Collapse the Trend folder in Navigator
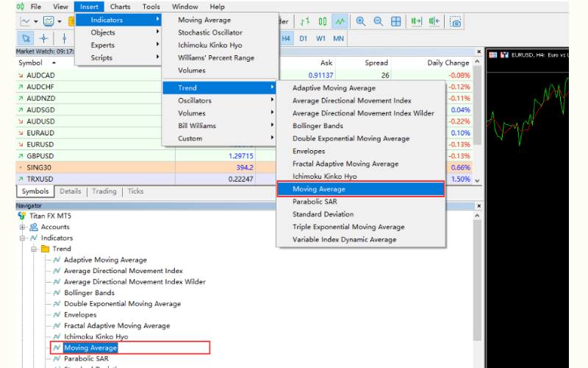The width and height of the screenshot is (588, 368). (x=35, y=250)
